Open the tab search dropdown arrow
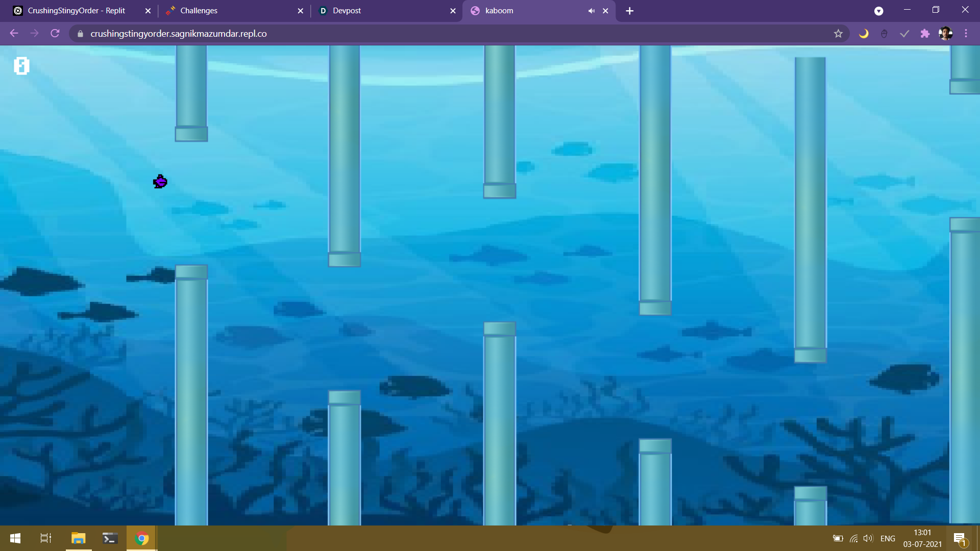Image resolution: width=980 pixels, height=551 pixels. click(878, 11)
